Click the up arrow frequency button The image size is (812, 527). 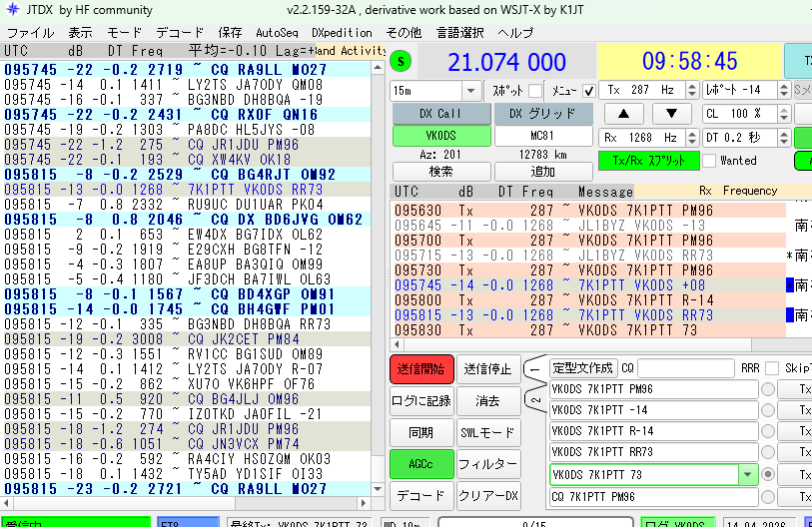(623, 114)
